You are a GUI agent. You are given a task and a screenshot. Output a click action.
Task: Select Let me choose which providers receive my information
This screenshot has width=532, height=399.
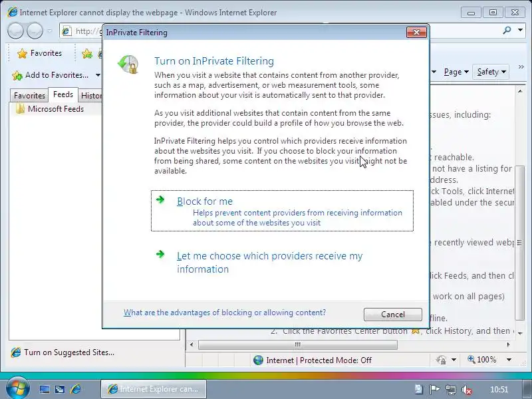270,262
